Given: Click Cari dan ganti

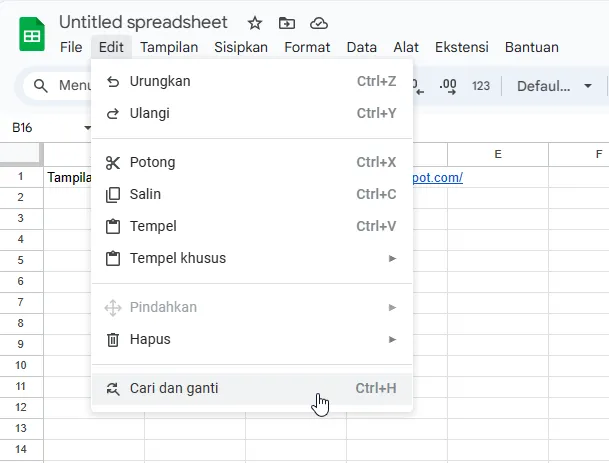Looking at the screenshot, I should [x=174, y=388].
